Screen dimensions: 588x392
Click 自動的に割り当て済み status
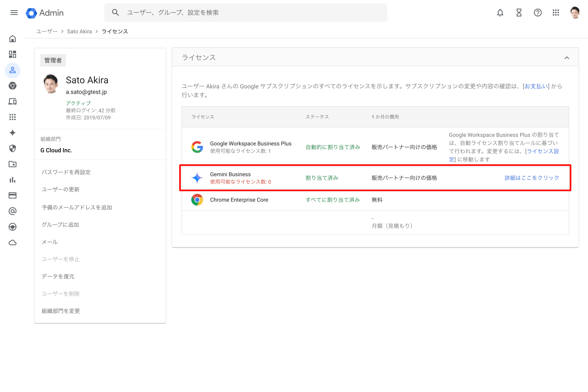tap(333, 147)
